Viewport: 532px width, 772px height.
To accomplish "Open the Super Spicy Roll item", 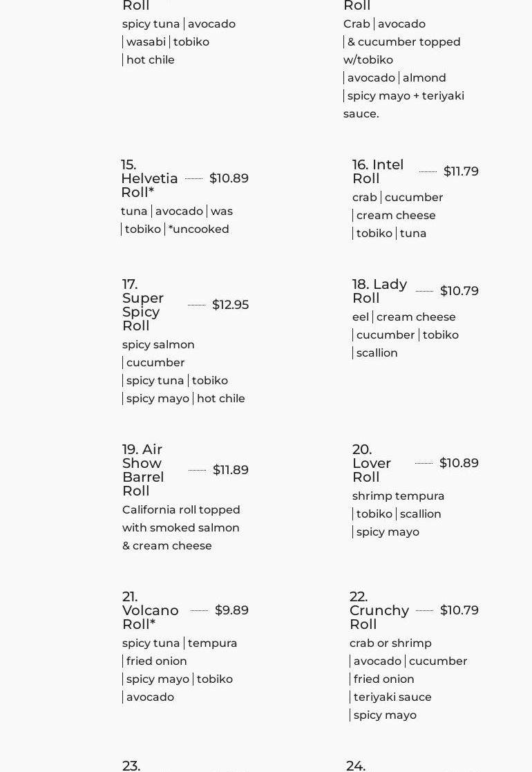I will pyautogui.click(x=143, y=305).
